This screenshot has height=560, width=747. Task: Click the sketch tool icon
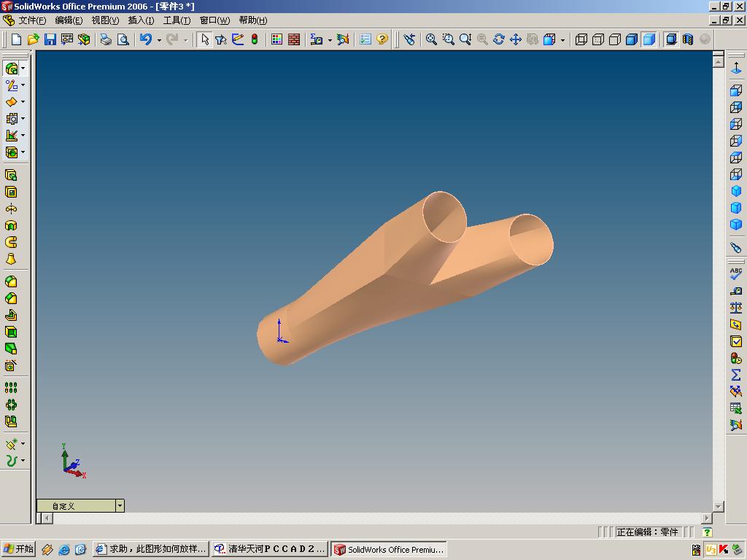[238, 39]
